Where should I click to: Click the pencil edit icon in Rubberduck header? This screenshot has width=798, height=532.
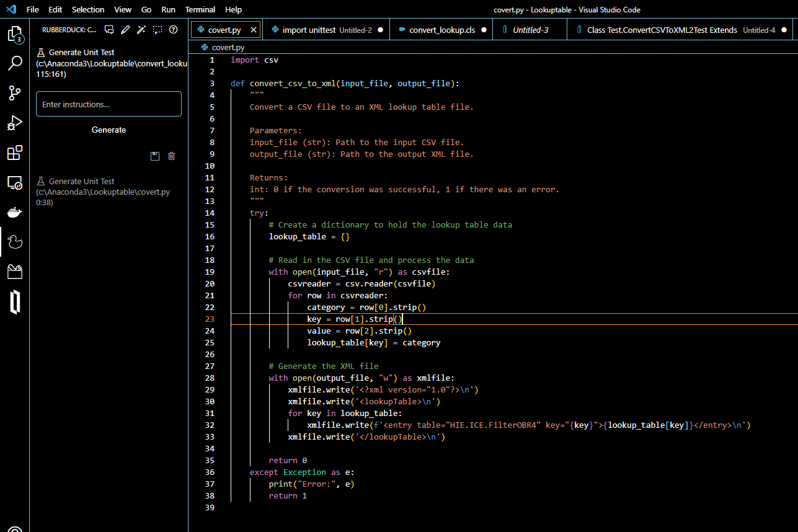125,29
